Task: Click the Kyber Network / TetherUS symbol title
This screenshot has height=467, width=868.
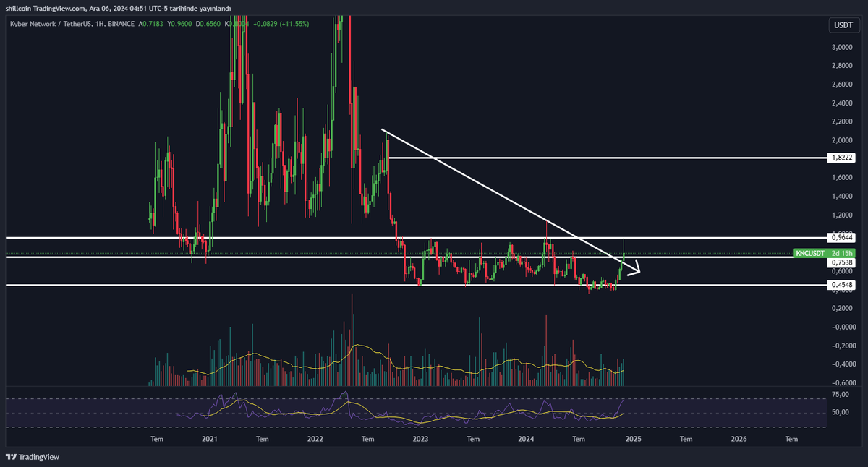Action: coord(50,24)
